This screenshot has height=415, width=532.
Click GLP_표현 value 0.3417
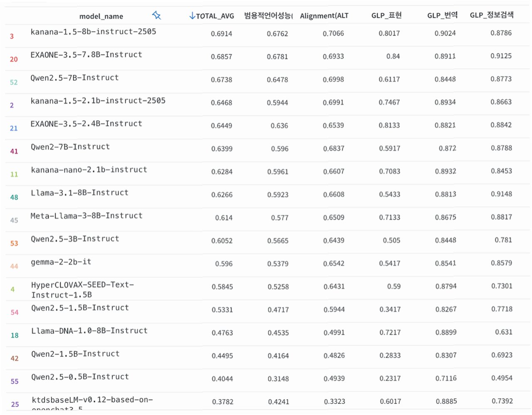(x=390, y=309)
